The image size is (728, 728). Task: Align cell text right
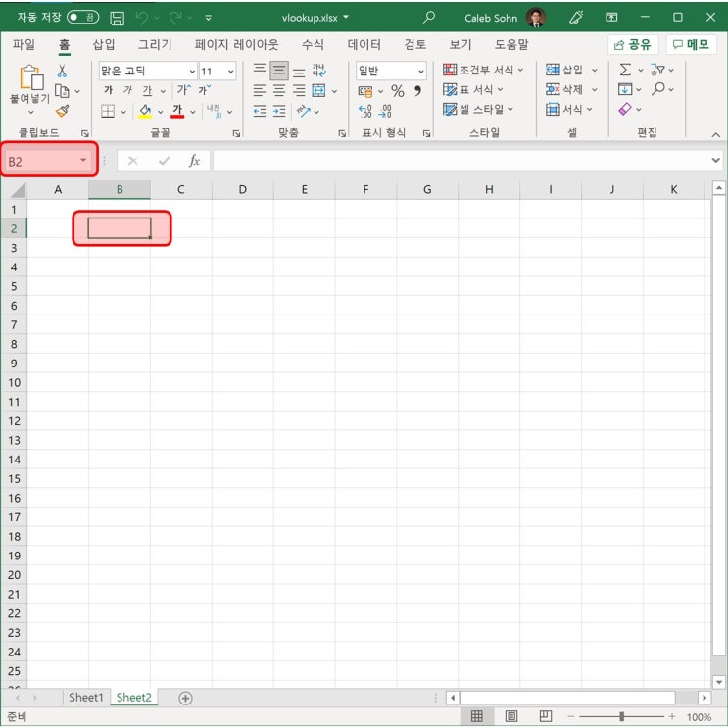click(299, 90)
